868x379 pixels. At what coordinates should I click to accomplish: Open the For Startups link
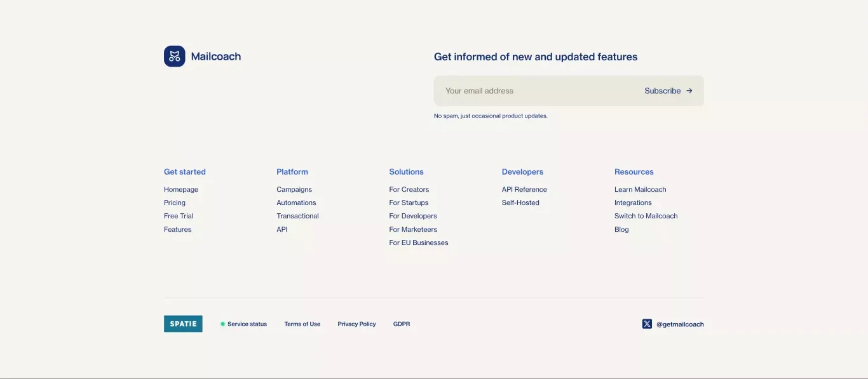tap(409, 203)
